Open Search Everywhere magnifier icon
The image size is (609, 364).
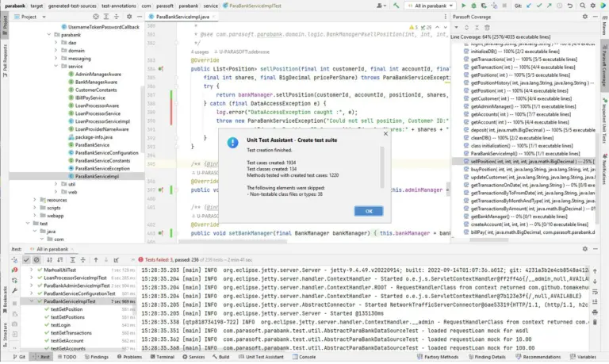(583, 6)
